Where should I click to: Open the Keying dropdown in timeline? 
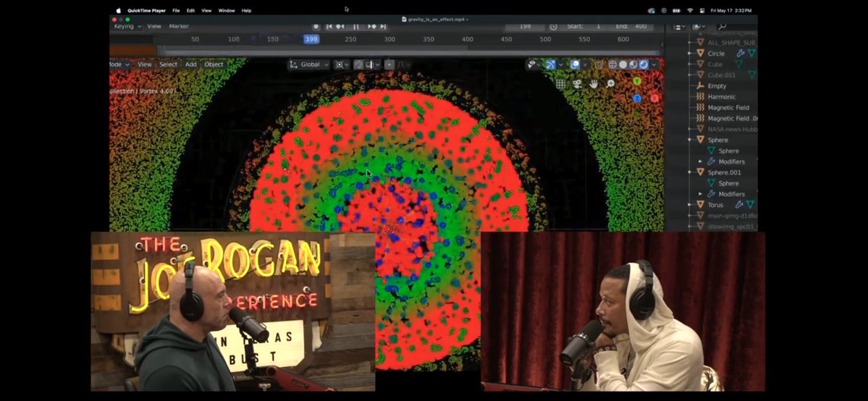127,26
